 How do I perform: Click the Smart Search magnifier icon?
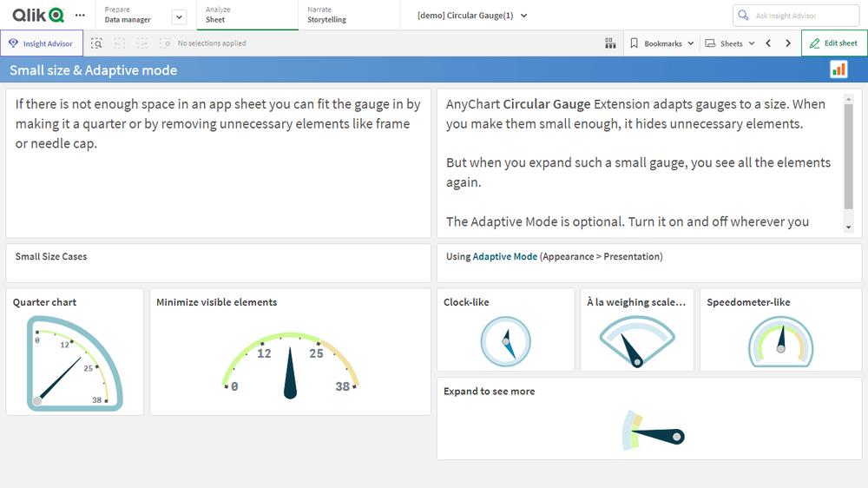tap(96, 43)
